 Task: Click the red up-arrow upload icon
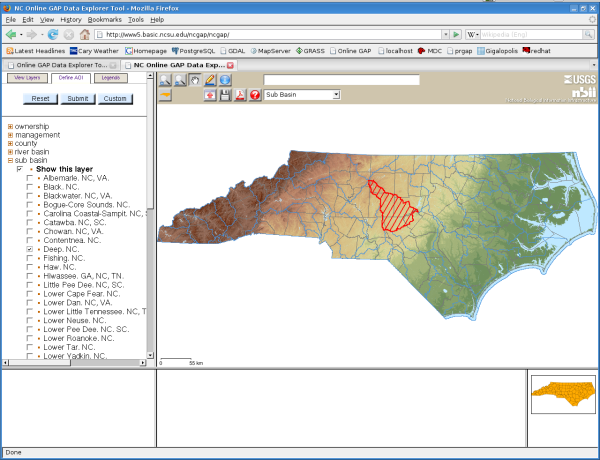point(210,95)
